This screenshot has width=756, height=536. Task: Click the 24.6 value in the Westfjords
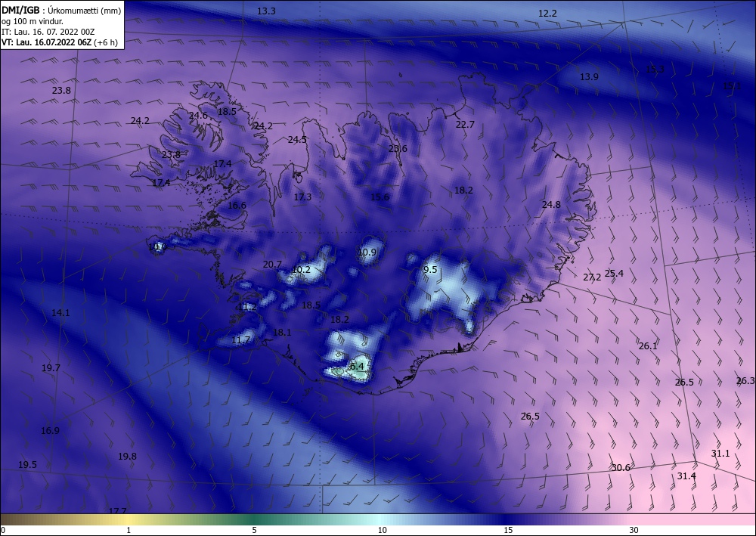[197, 116]
